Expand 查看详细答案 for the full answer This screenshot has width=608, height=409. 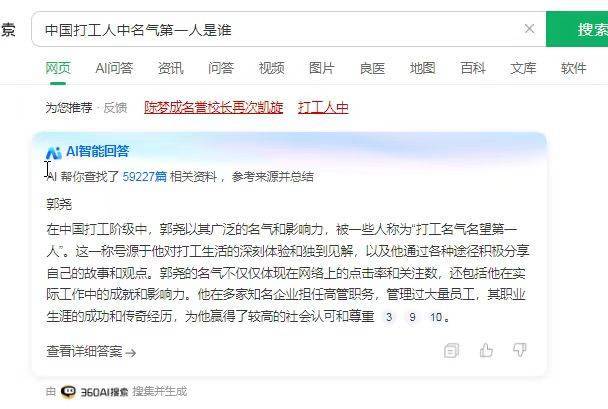coord(91,352)
